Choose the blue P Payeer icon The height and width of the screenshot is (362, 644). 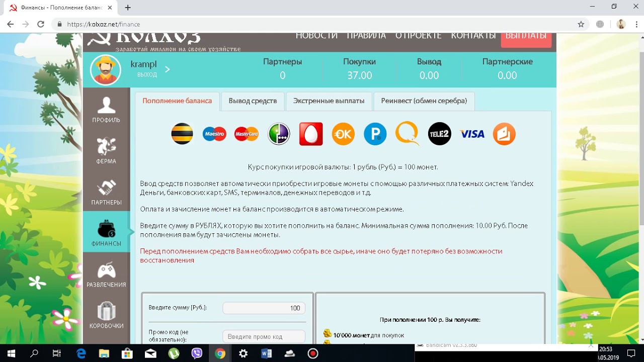375,134
